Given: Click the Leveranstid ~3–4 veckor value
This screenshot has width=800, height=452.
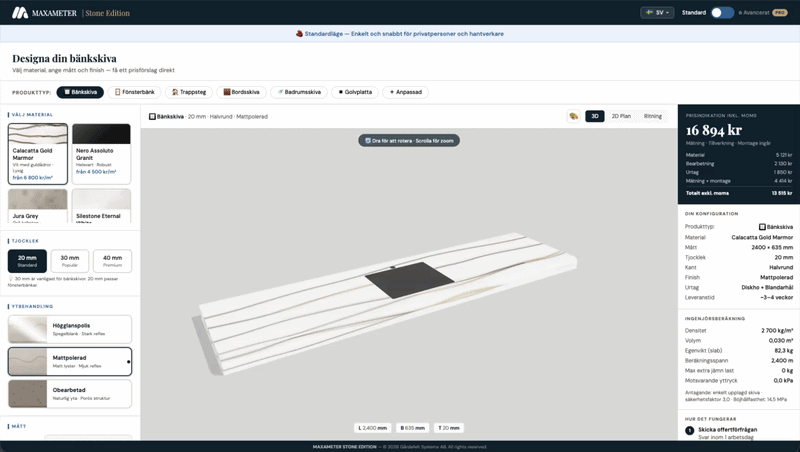Looking at the screenshot, I should pyautogui.click(x=777, y=297).
